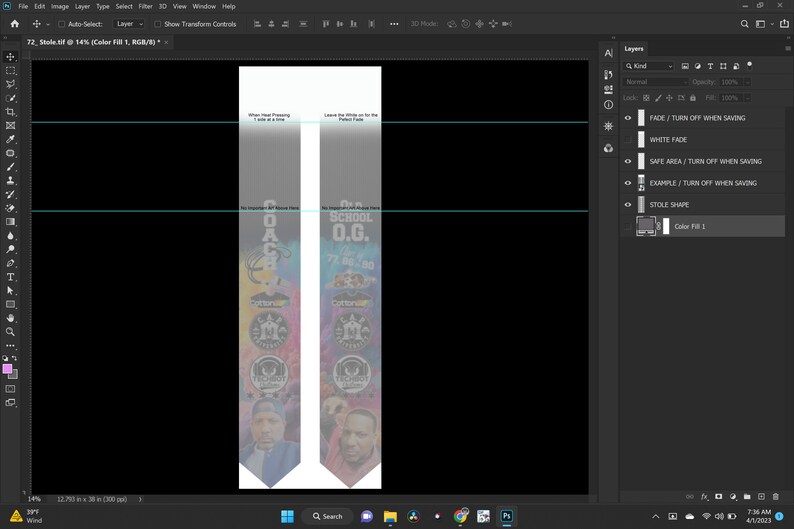794x529 pixels.
Task: Select the Crop tool
Action: 10,112
